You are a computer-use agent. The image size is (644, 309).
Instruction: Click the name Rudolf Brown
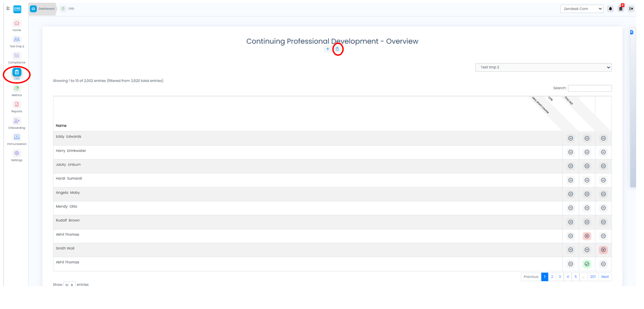[68, 220]
